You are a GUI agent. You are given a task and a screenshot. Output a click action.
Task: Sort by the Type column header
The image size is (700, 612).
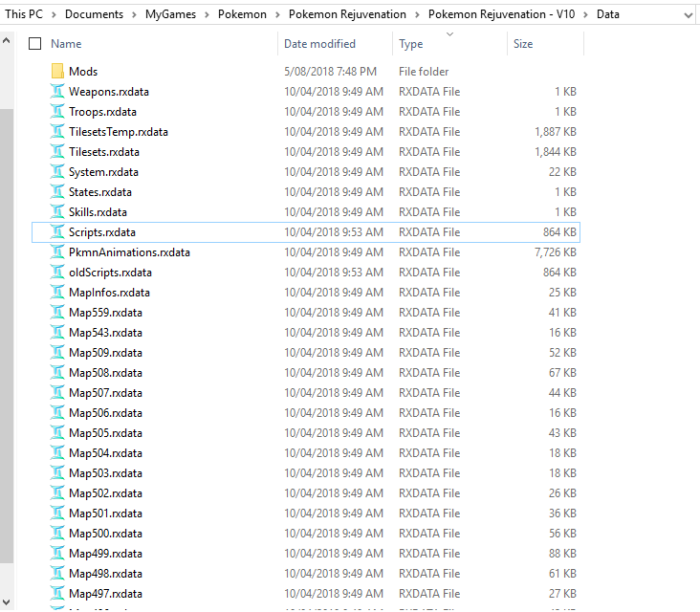pos(411,44)
